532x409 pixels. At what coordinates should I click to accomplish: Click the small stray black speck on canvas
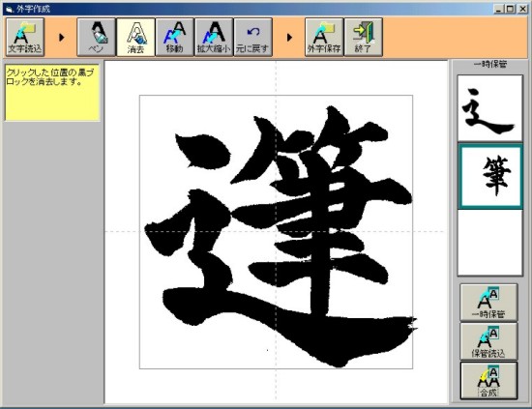click(267, 350)
